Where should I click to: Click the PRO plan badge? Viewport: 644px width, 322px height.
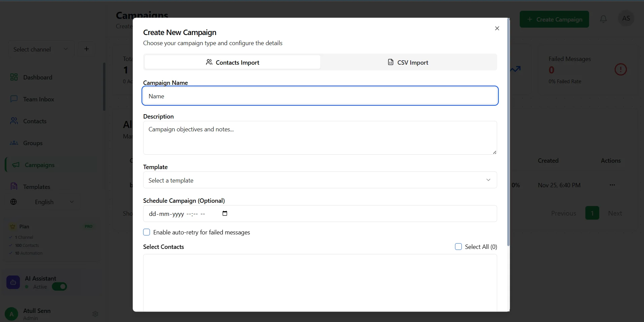click(89, 226)
